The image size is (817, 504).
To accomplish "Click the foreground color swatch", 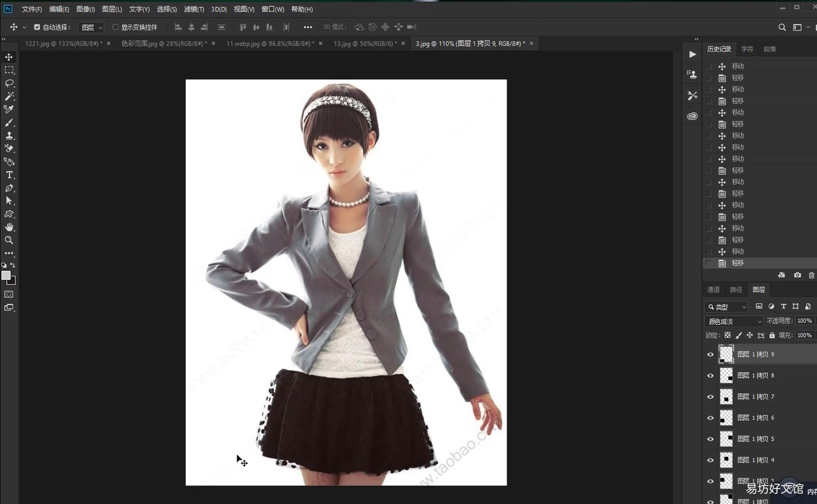I will tap(6, 275).
